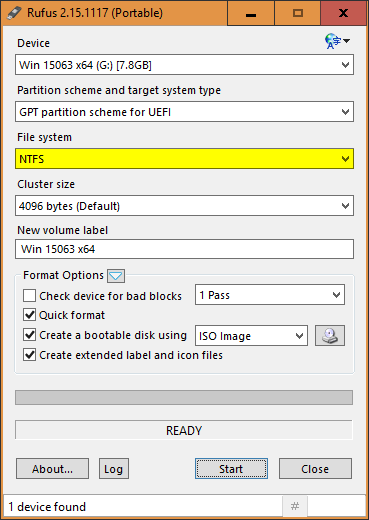Toggle advanced Format Options arrow button
This screenshot has height=520, width=369.
[116, 276]
